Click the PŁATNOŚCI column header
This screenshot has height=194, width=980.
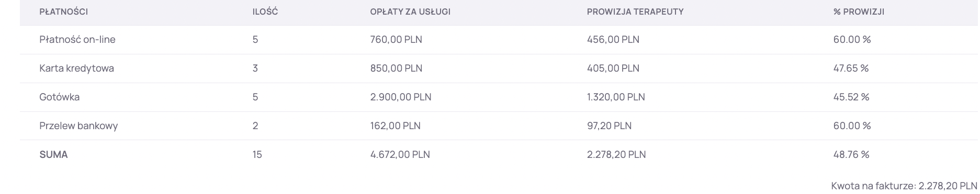[x=63, y=12]
